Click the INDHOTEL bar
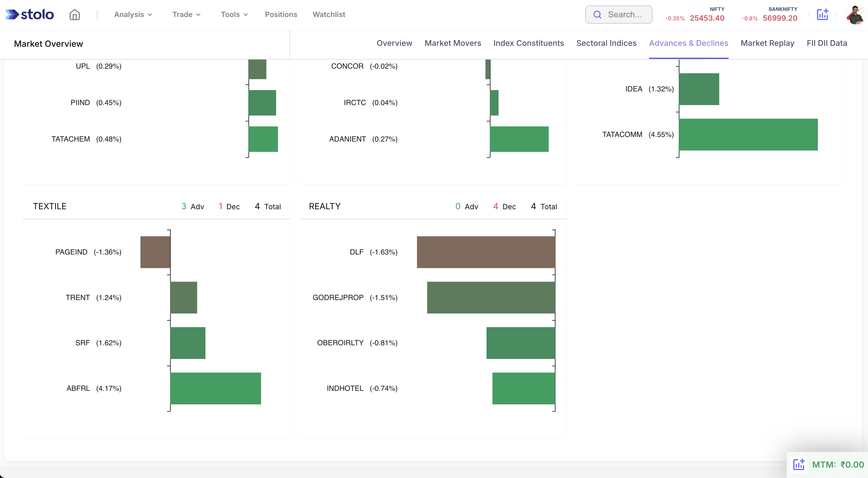Screen dimensions: 868x478 pyautogui.click(x=524, y=388)
